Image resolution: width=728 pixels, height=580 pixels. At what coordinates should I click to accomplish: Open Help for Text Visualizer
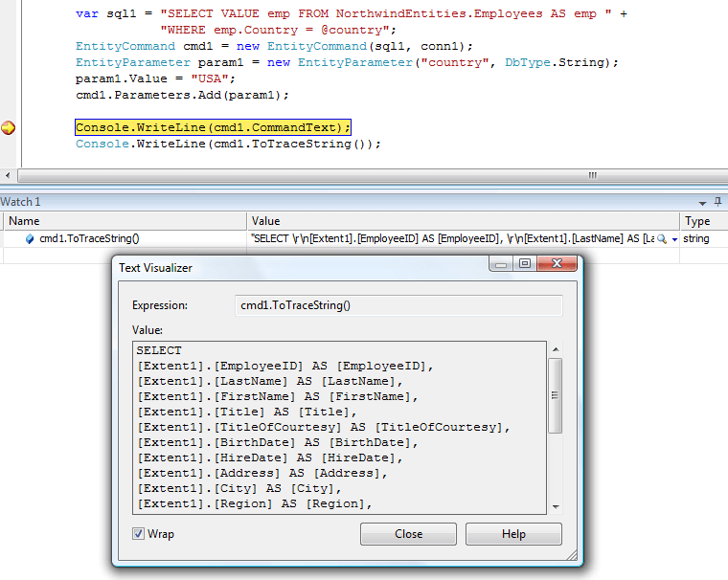[x=513, y=534]
